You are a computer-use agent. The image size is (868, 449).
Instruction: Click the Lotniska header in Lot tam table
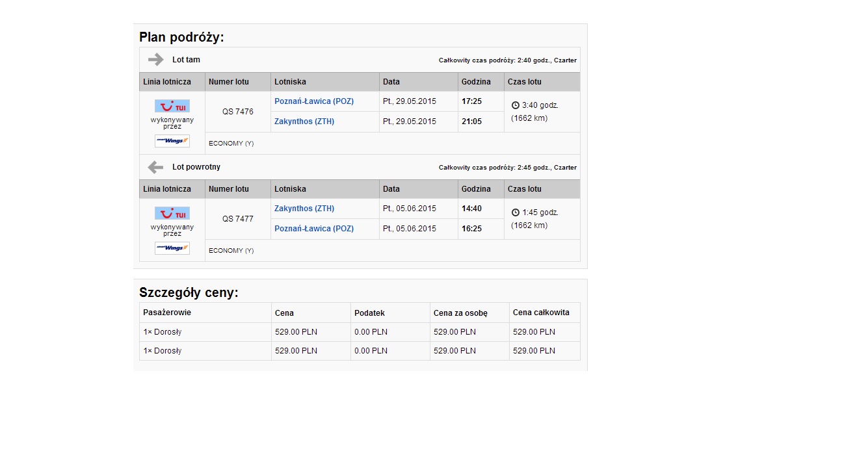click(290, 82)
